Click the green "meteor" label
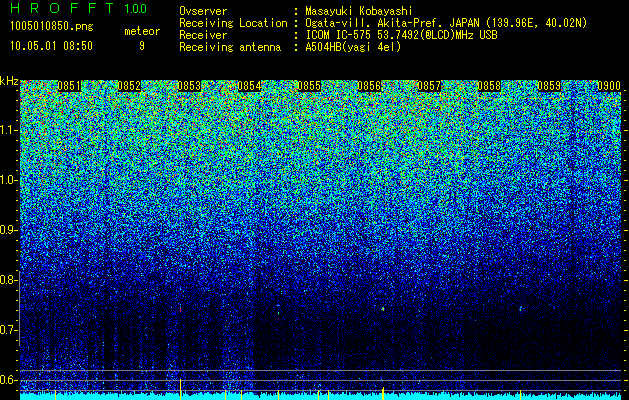Viewport: 629px width, 400px height. click(142, 31)
